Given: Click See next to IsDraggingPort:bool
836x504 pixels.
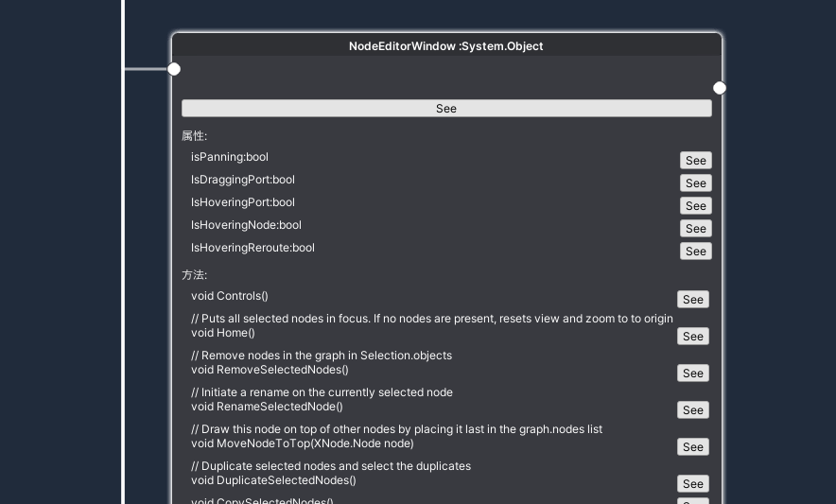Looking at the screenshot, I should pos(696,182).
